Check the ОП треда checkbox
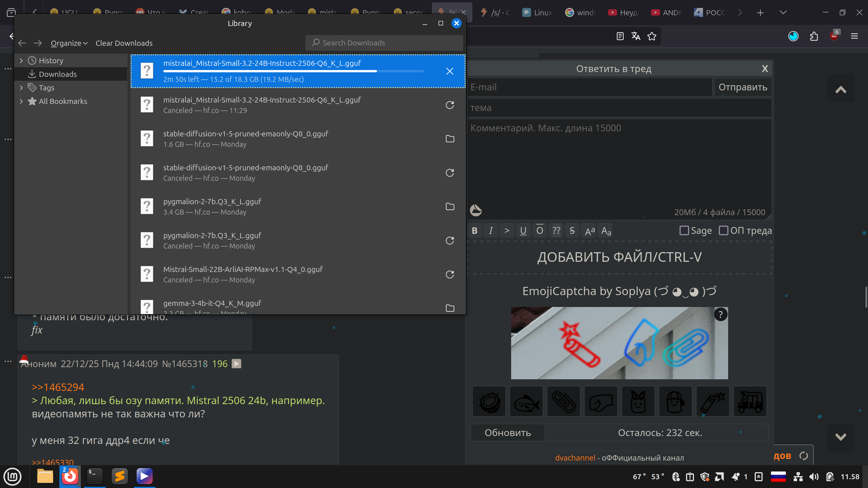Screen dimensions: 868x488 (x=723, y=231)
